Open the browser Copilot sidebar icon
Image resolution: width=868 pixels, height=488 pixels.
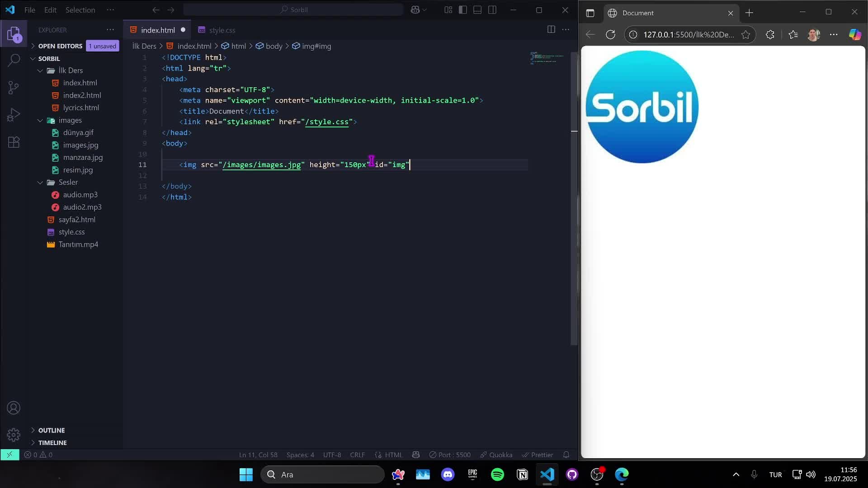pyautogui.click(x=855, y=35)
